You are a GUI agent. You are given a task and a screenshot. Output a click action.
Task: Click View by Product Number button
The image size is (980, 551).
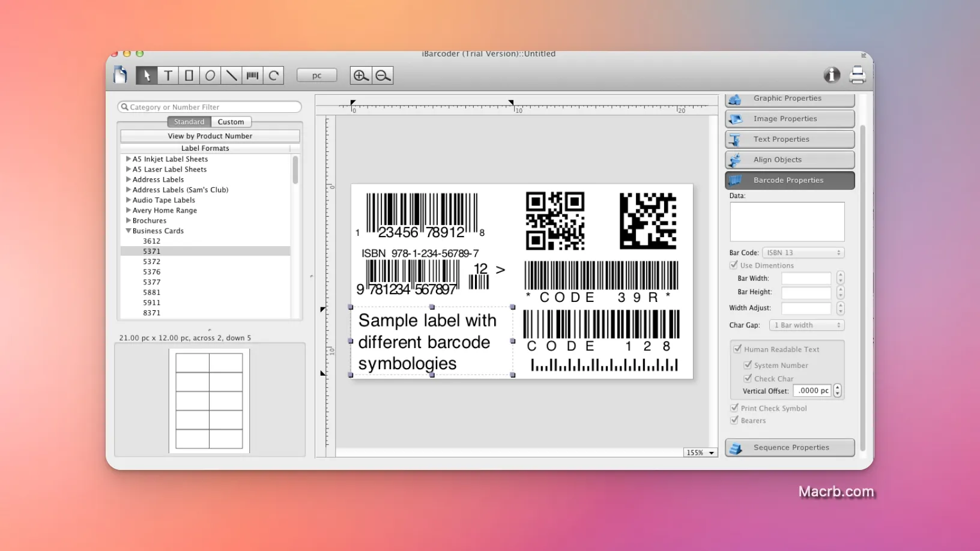(210, 136)
